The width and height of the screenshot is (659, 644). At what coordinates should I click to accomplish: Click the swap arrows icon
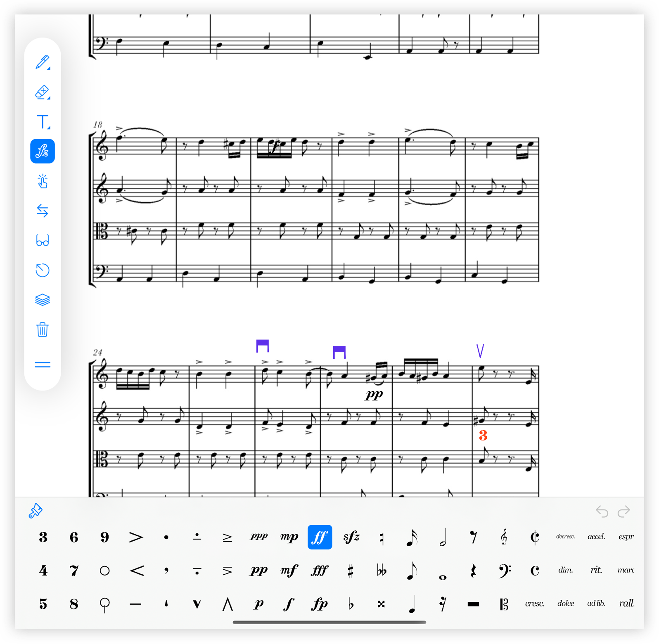(x=43, y=211)
